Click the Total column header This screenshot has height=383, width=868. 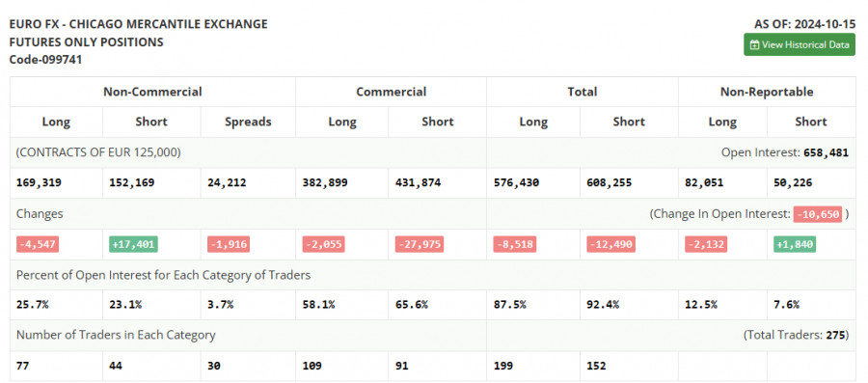[x=582, y=92]
